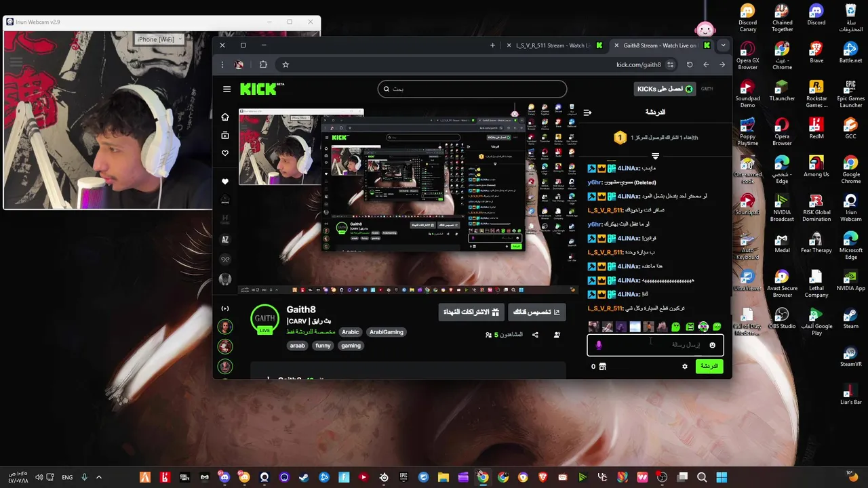Open NVIDIA Broadcast shortcut
This screenshot has width=868, height=488.
click(782, 209)
